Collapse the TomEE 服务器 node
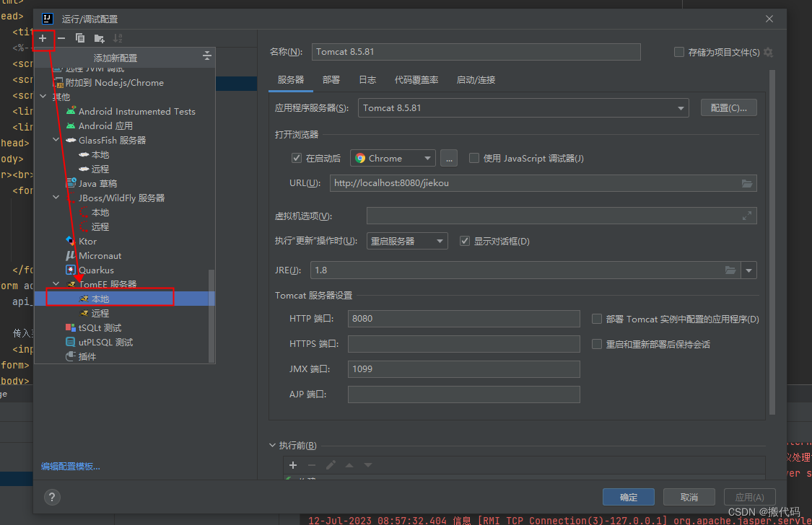This screenshot has height=525, width=812. (56, 284)
